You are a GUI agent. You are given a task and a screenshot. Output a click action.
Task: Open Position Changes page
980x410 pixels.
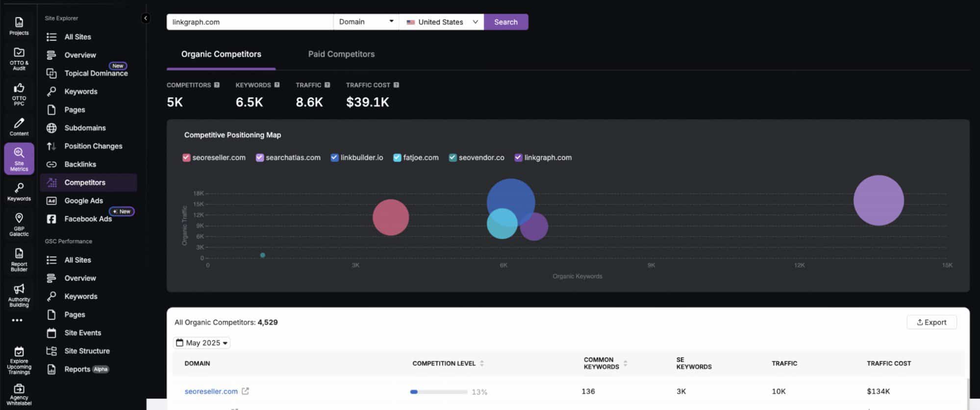click(93, 146)
